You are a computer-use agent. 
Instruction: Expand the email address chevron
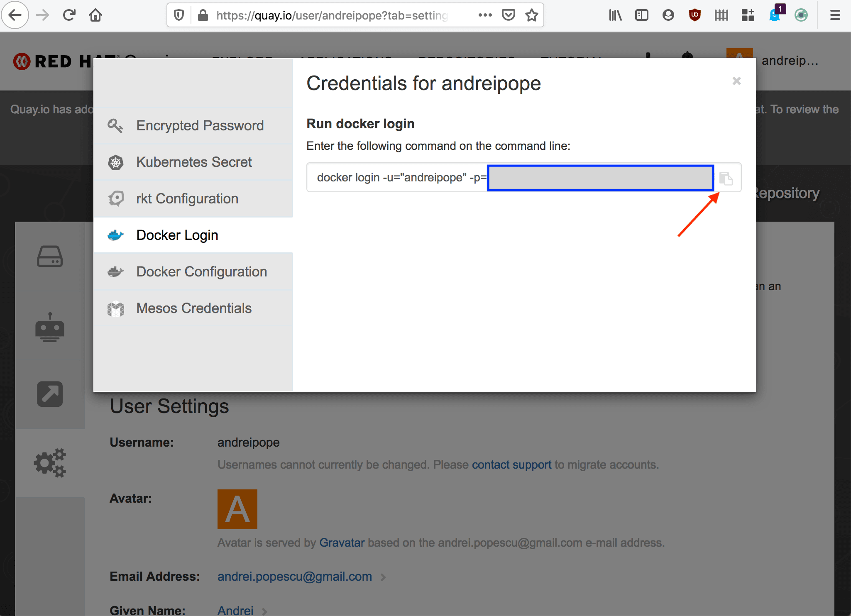click(383, 577)
